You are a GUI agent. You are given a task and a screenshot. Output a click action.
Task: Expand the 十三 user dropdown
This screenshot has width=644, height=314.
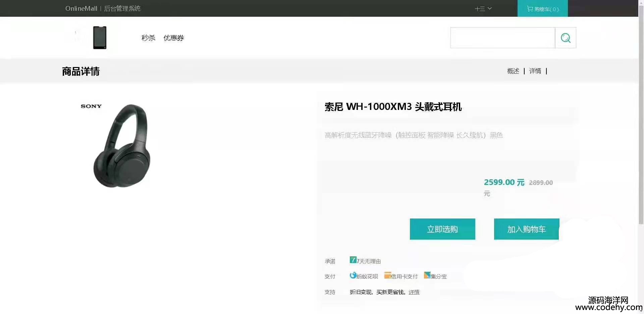pyautogui.click(x=483, y=9)
